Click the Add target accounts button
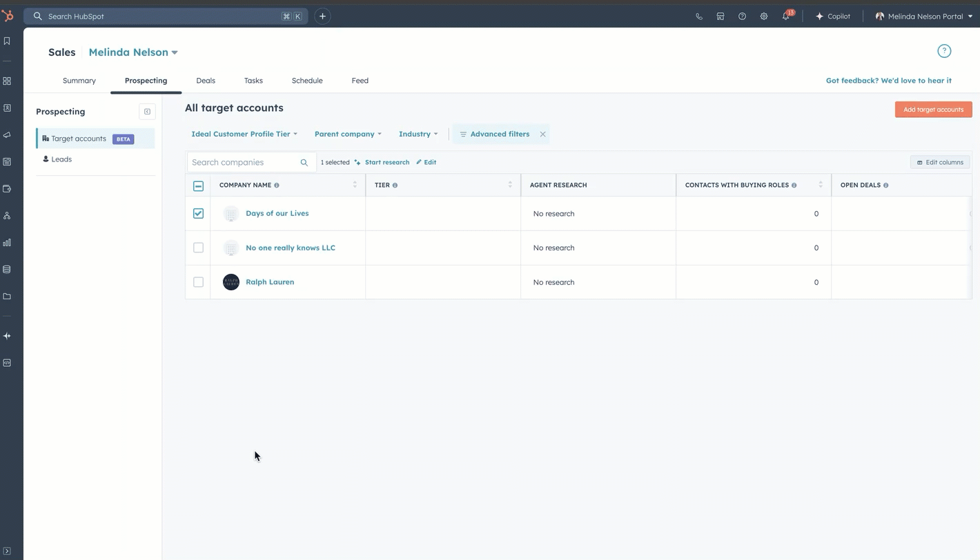The width and height of the screenshot is (980, 560). click(933, 110)
